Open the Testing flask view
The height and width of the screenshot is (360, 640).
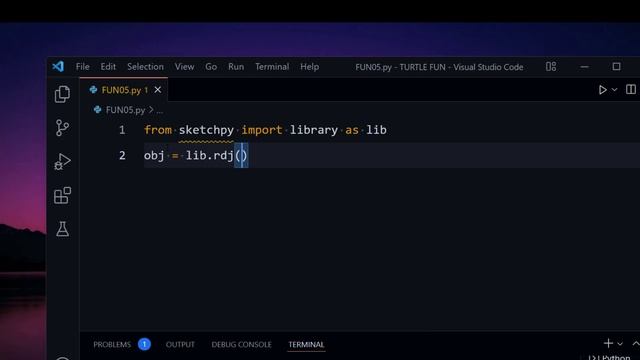[x=62, y=229]
